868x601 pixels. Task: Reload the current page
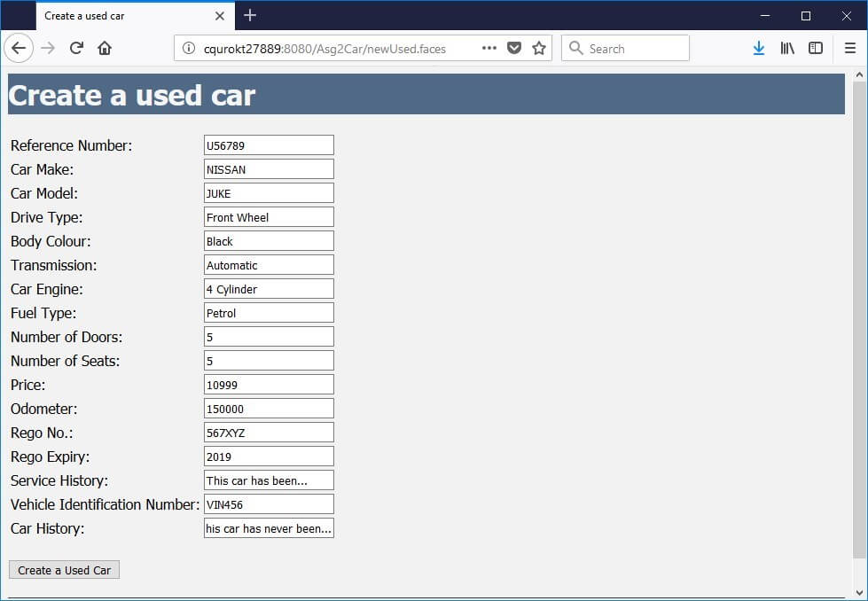pyautogui.click(x=76, y=48)
